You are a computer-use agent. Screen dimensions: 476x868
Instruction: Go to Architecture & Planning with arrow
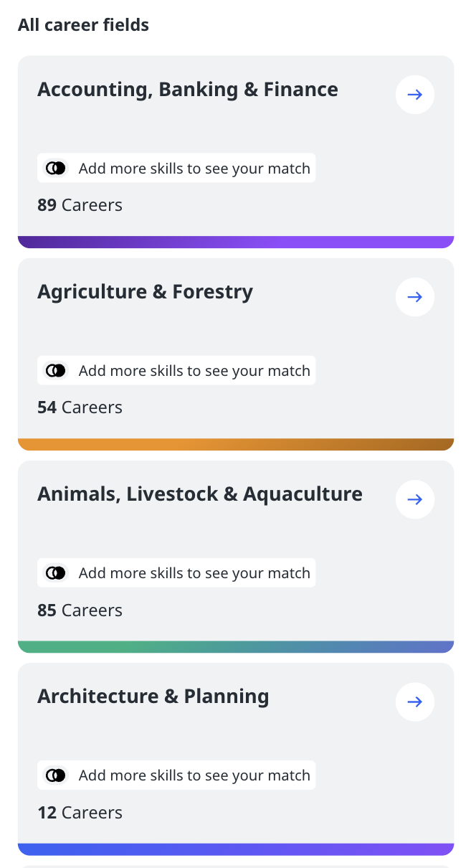click(x=415, y=702)
